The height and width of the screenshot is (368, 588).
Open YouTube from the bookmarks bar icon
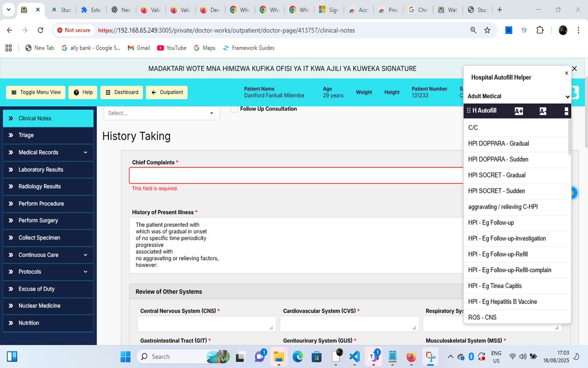click(x=161, y=48)
